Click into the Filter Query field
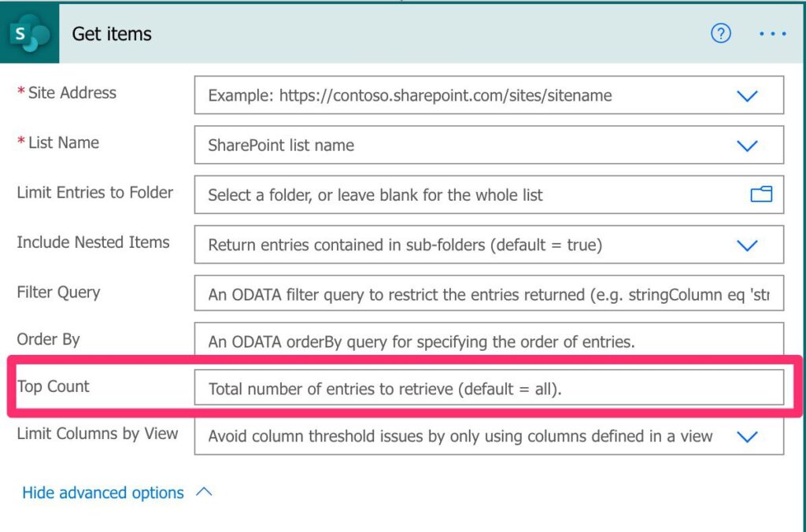Viewport: 806px width, 532px height. (x=488, y=295)
